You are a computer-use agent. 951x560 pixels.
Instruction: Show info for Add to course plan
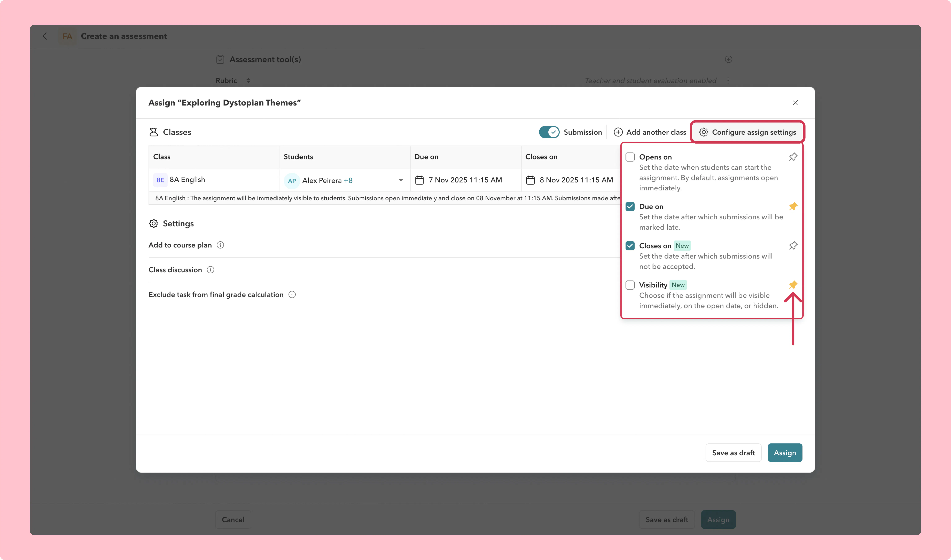tap(220, 245)
